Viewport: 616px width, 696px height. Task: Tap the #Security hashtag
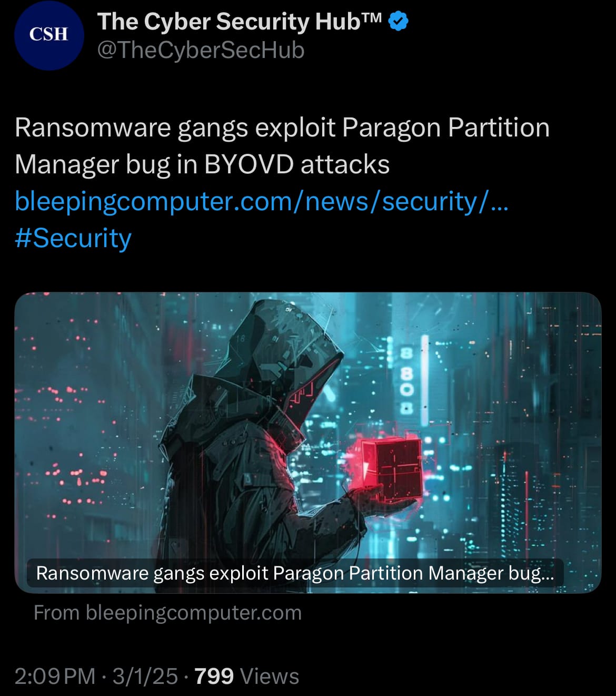tap(73, 238)
